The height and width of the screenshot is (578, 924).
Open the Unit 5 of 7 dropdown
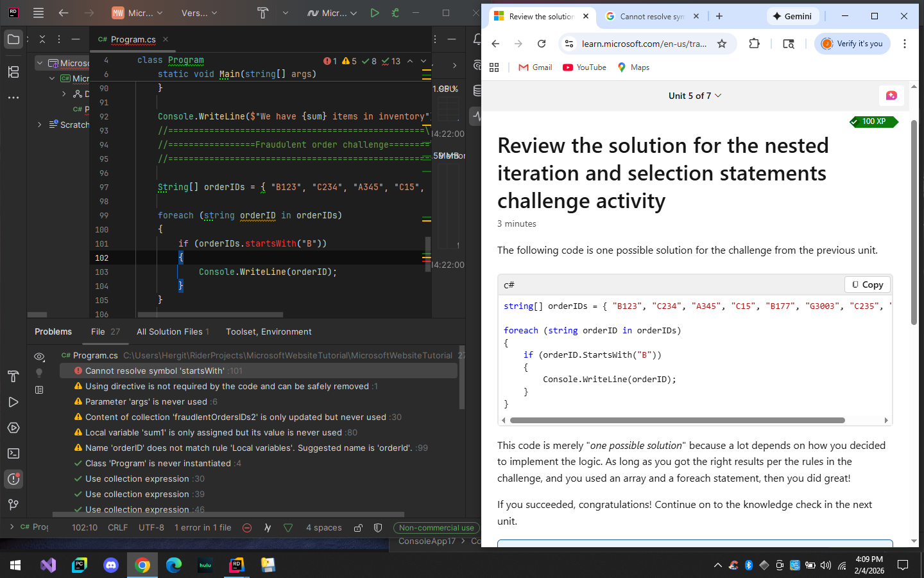pos(695,96)
